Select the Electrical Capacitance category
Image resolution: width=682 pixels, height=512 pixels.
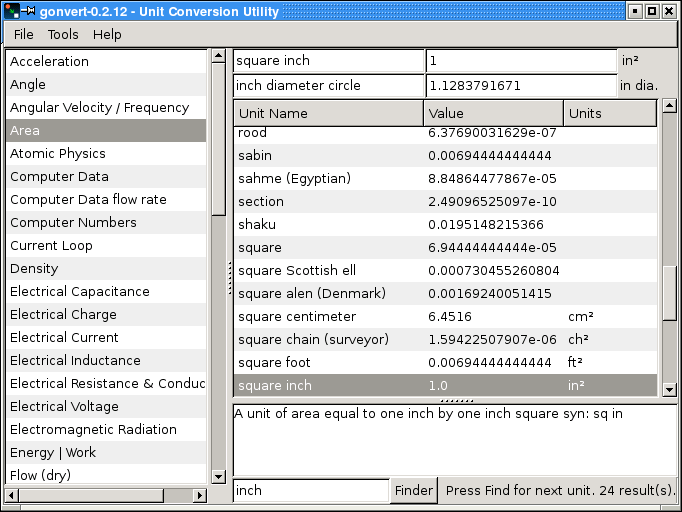click(106, 291)
